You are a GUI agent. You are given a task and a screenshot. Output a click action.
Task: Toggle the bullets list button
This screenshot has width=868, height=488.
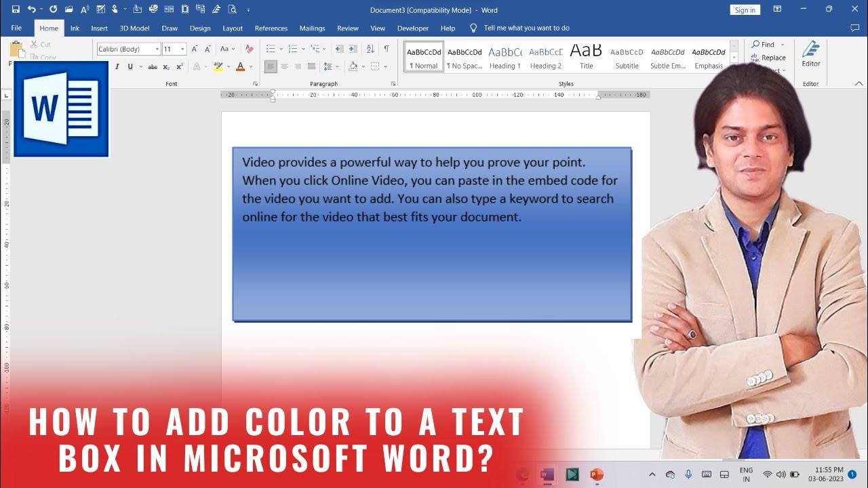(270, 49)
